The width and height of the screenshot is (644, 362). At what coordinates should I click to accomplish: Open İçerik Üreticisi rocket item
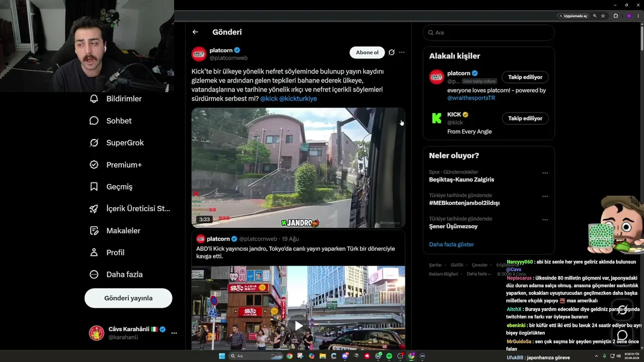[130, 209]
